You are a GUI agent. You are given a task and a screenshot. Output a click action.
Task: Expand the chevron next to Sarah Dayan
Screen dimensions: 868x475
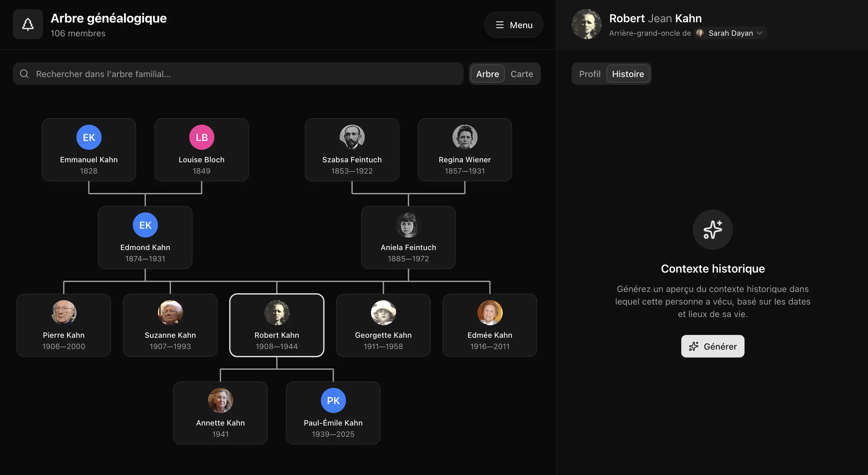point(759,33)
